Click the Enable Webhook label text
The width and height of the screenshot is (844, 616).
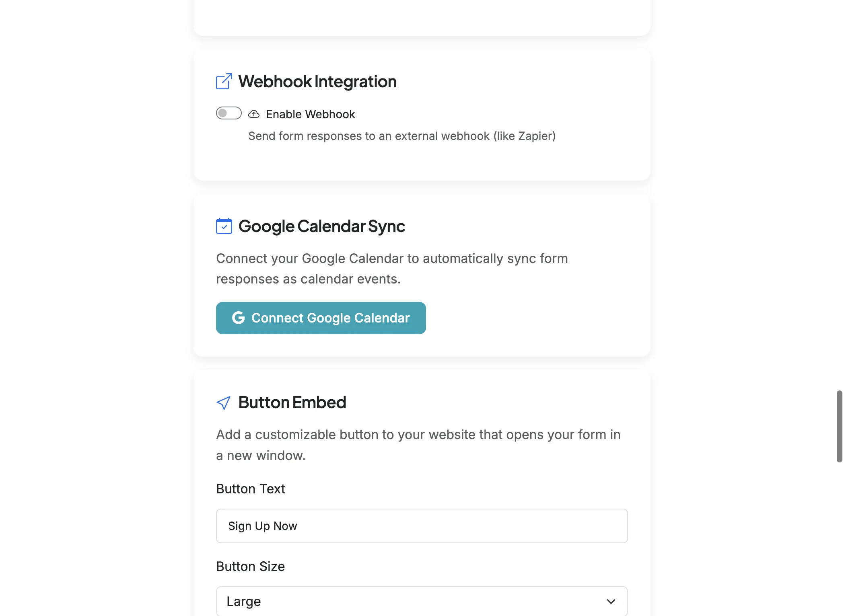tap(310, 114)
